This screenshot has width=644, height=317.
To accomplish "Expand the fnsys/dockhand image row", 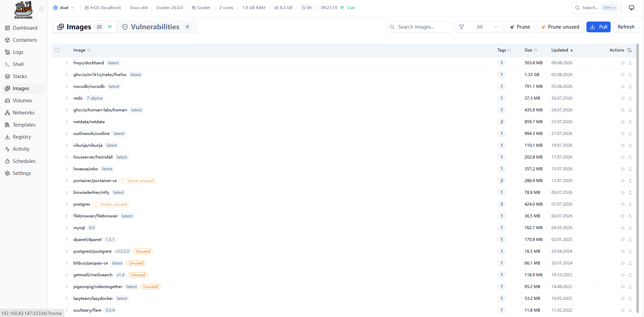I will point(67,63).
